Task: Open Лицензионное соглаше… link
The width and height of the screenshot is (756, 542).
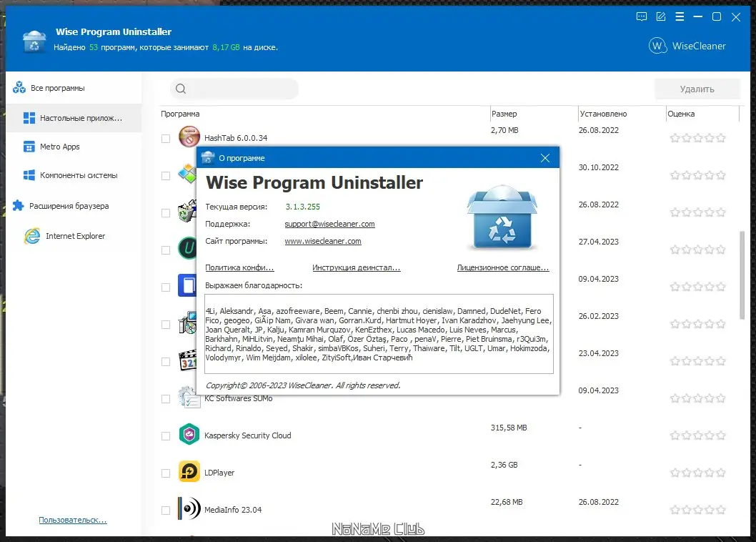Action: 503,267
